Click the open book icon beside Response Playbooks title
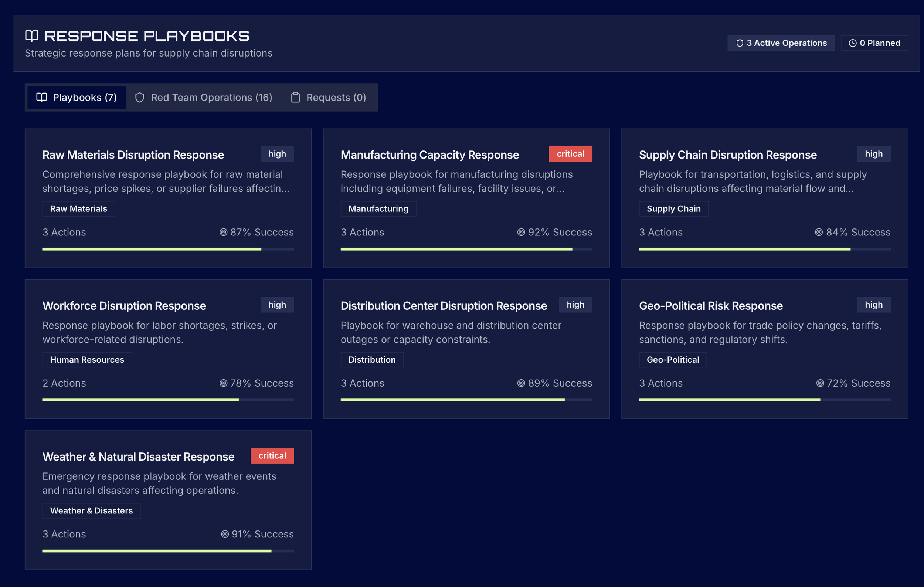Viewport: 924px width, 587px height. 31,36
